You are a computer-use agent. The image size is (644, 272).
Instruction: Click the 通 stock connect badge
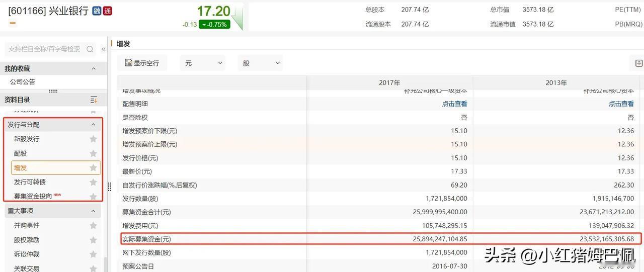(x=107, y=11)
